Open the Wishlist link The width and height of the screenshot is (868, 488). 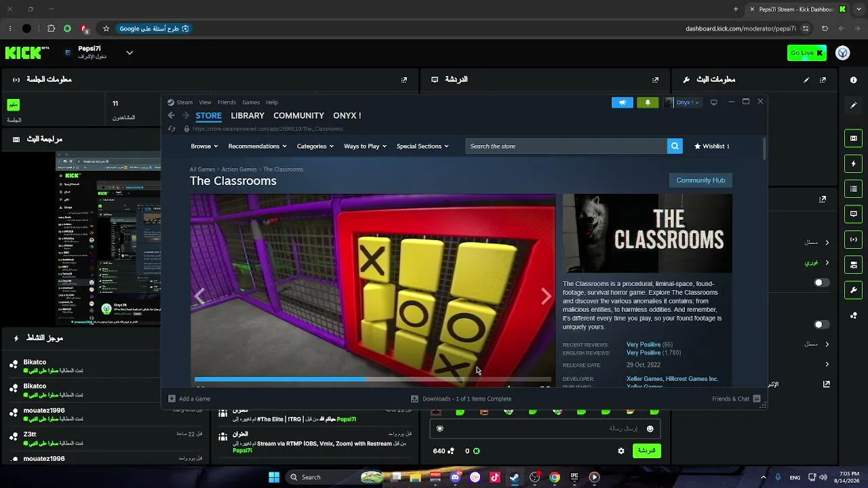coord(711,146)
